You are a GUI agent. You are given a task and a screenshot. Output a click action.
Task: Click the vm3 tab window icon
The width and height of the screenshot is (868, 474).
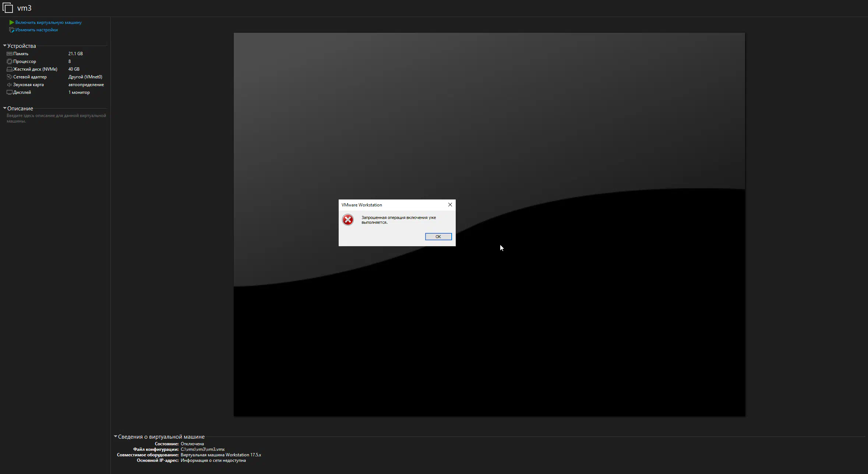point(8,8)
